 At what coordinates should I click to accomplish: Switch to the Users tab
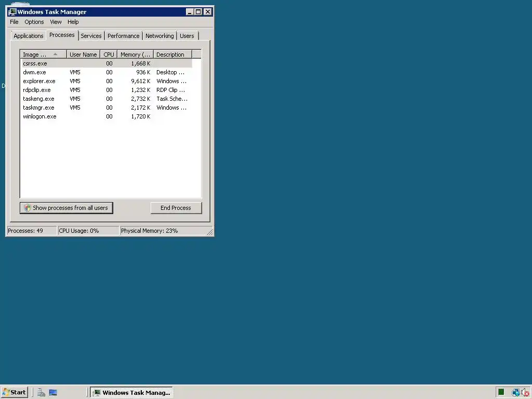point(187,36)
